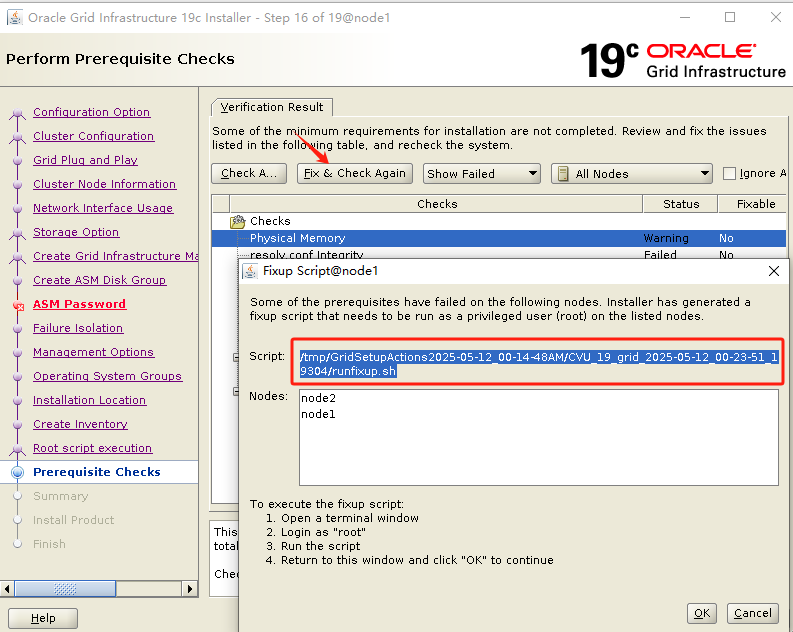Click the sidebar scrollbar right arrow
The height and width of the screenshot is (632, 793).
click(189, 589)
